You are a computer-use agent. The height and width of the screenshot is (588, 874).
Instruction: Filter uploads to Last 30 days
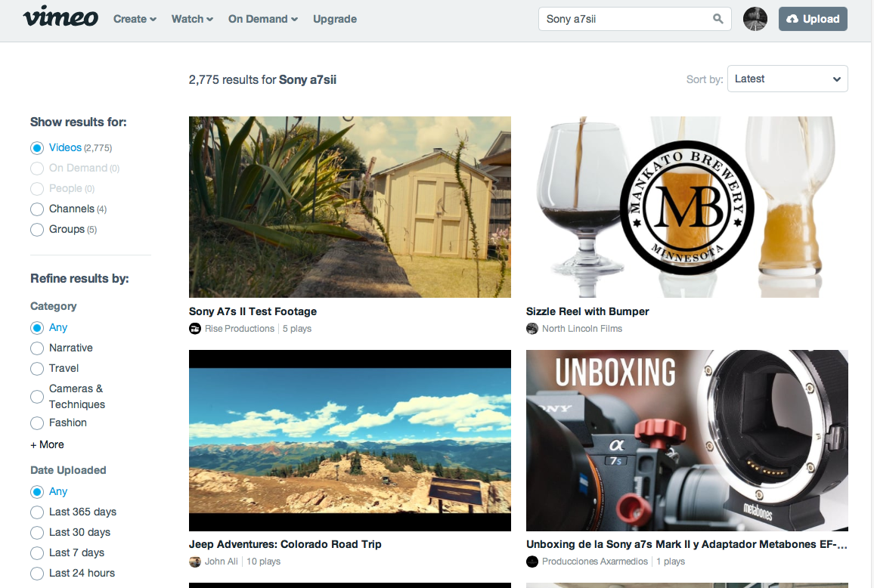(x=70, y=532)
